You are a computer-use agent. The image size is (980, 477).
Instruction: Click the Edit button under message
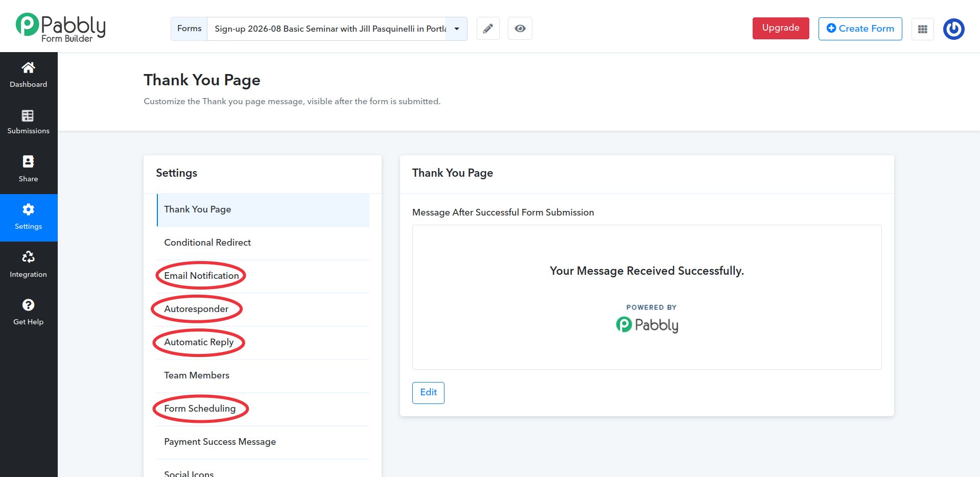[x=428, y=393]
